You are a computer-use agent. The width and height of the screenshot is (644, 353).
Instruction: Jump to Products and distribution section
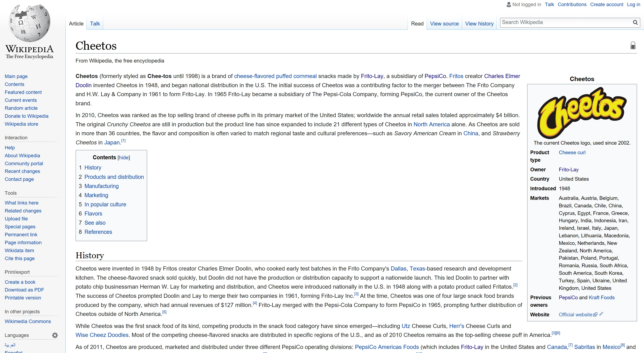pyautogui.click(x=114, y=177)
